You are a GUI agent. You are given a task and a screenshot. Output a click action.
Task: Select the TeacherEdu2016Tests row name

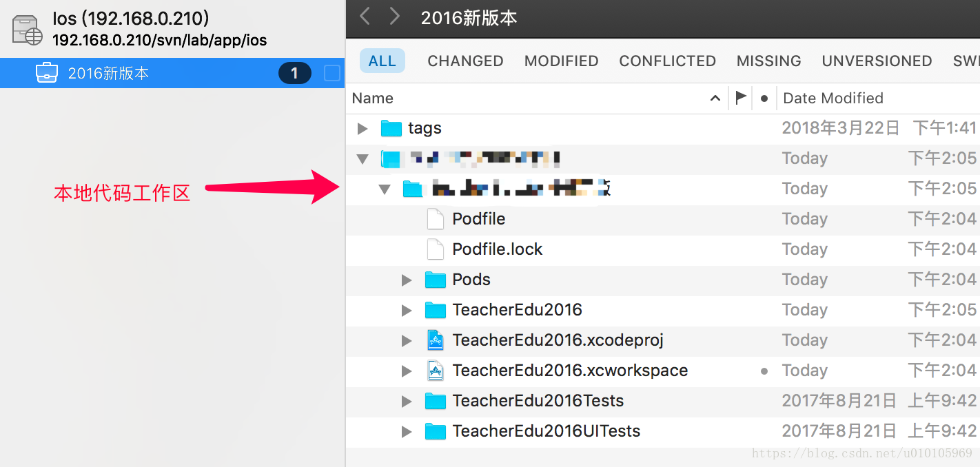point(538,401)
